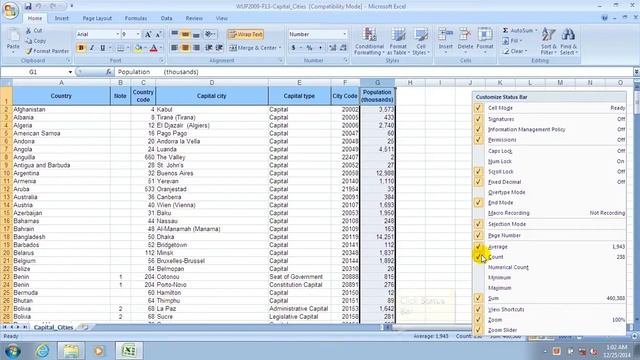Click the Windows Start button
640x360 pixels.
(12, 351)
